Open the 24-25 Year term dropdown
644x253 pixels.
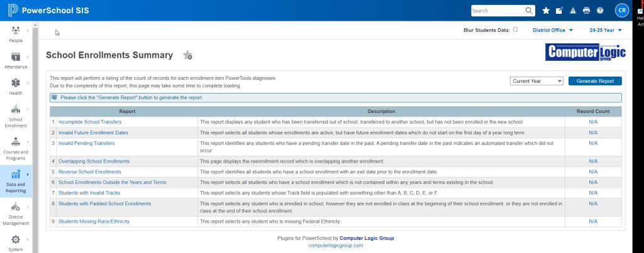click(606, 30)
